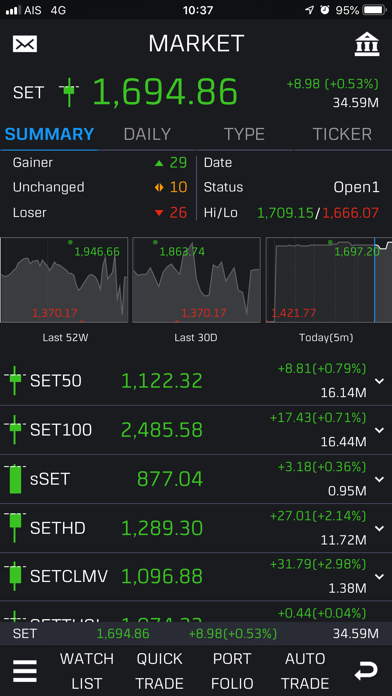Tap the SETHD change +27.01(+2.14%)
The width and height of the screenshot is (392, 696).
[x=318, y=516]
